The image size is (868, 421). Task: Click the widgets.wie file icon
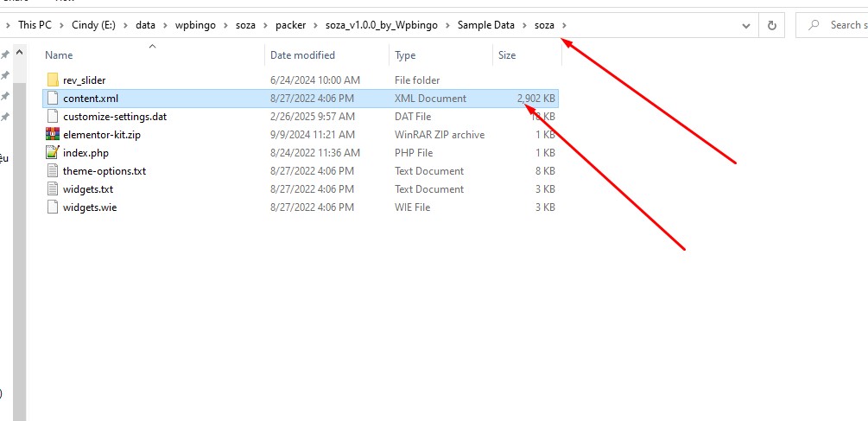point(53,207)
